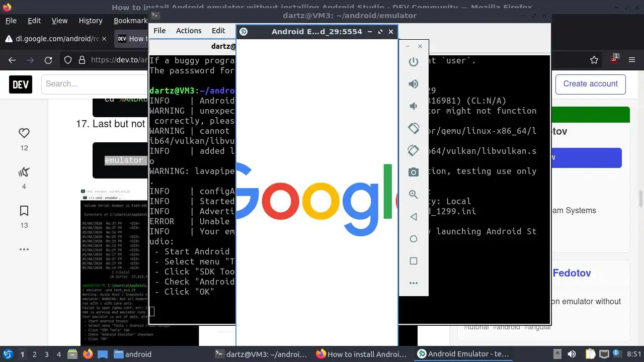Raise the volume in emulator toolbar
Viewport: 644px width, 362px height.
pos(414,84)
